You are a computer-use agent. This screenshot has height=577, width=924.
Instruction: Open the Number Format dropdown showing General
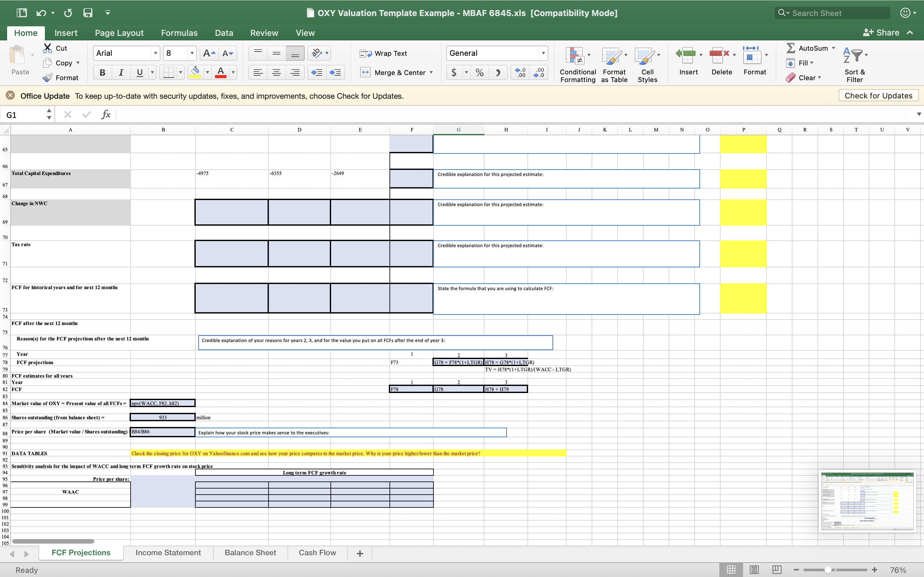pyautogui.click(x=543, y=53)
